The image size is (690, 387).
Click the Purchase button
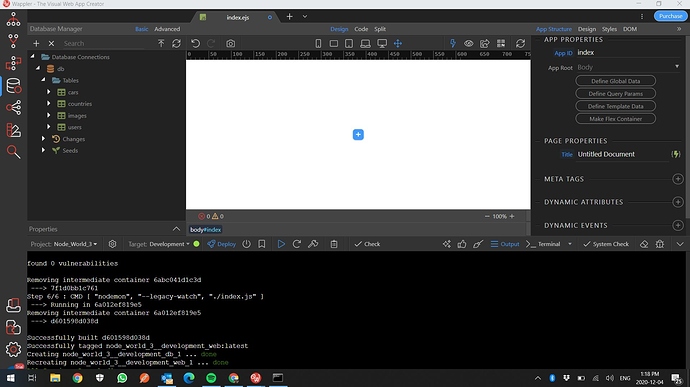pos(670,16)
